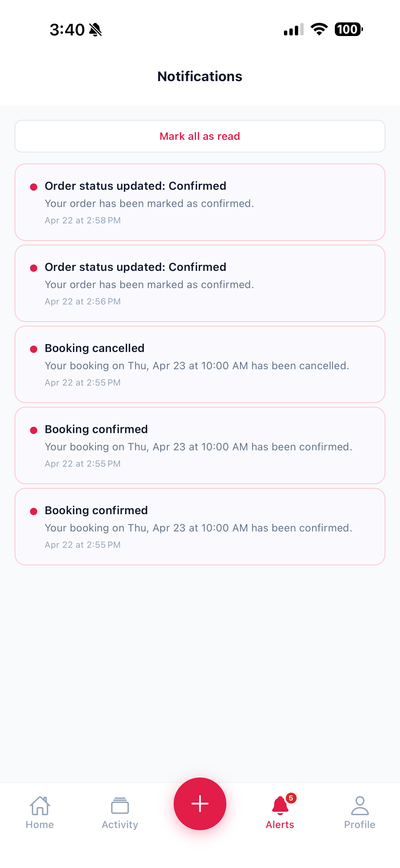Image resolution: width=400 pixels, height=868 pixels.
Task: Tap the Home house icon
Action: (40, 805)
